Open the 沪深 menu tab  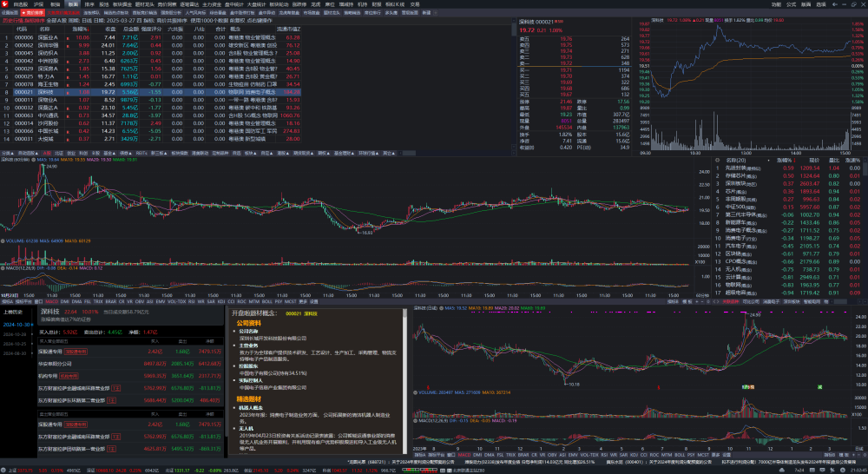click(38, 4)
